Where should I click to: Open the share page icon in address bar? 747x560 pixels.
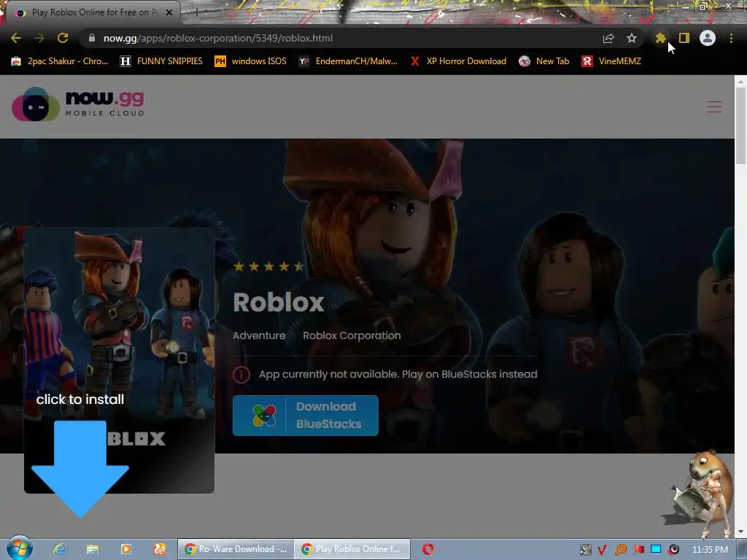(608, 38)
